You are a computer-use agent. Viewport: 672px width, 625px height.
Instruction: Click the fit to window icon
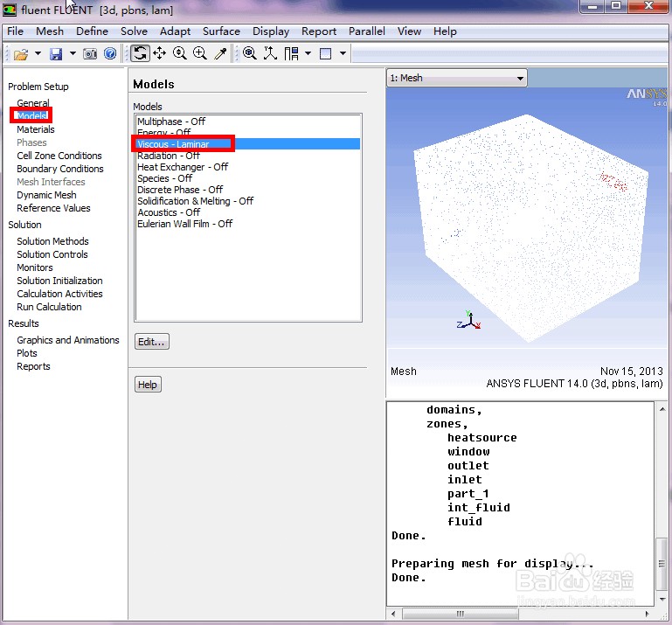(249, 53)
